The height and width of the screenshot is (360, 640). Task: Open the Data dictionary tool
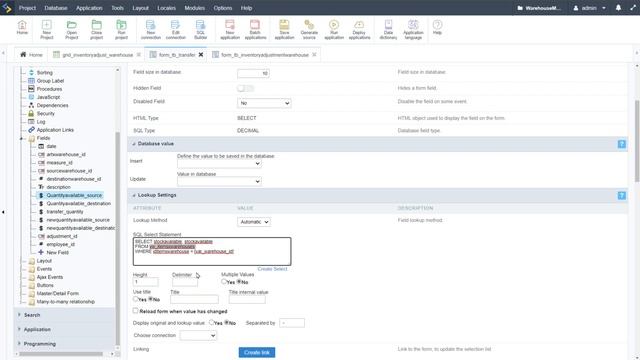388,29
